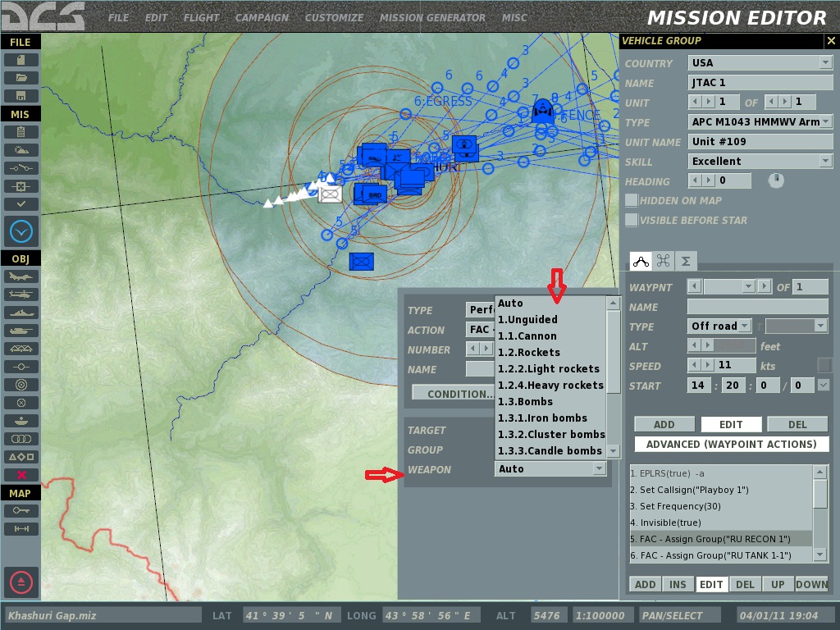840x630 pixels.
Task: Select the helicopter group tool
Action: click(21, 294)
